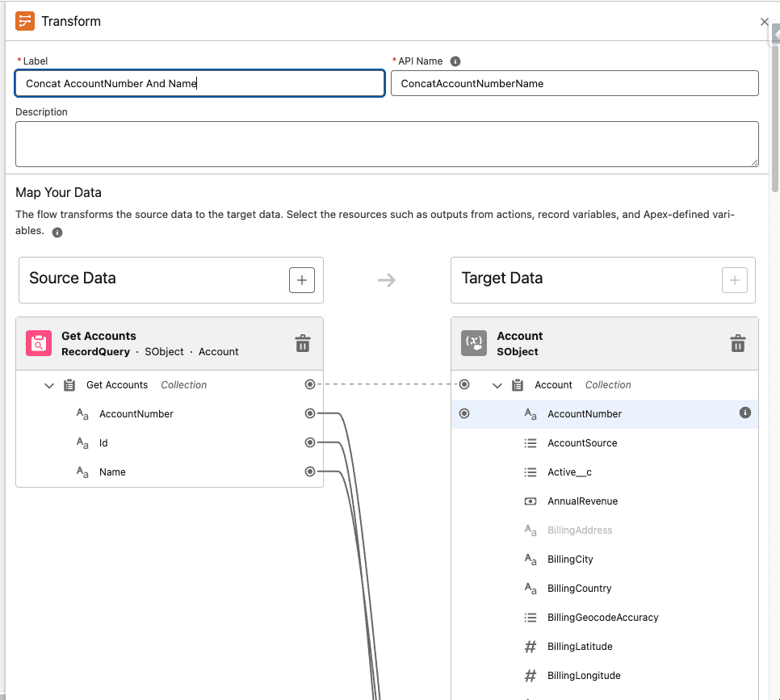Delete the Get Accounts source data

[303, 344]
